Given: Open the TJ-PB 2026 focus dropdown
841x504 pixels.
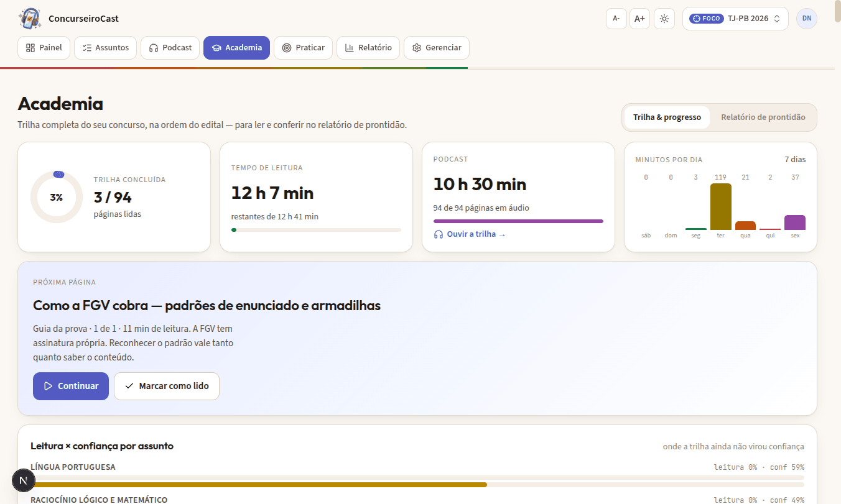Looking at the screenshot, I should pyautogui.click(x=735, y=19).
